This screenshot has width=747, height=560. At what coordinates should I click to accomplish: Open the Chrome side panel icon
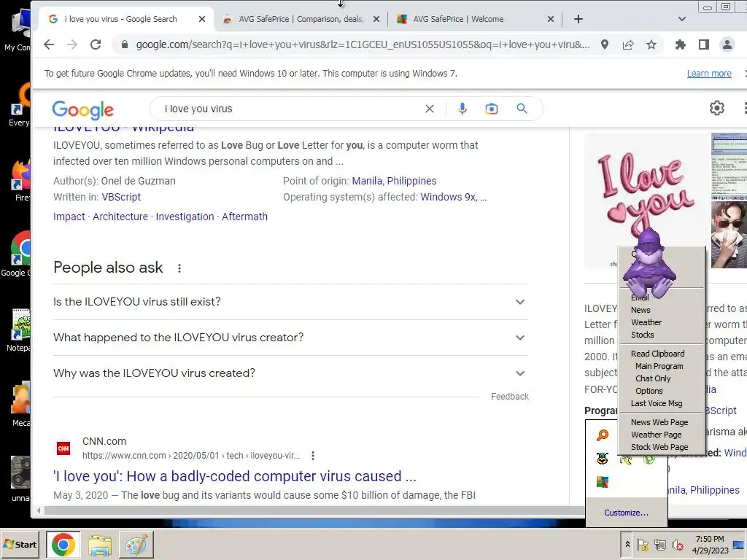tap(704, 44)
